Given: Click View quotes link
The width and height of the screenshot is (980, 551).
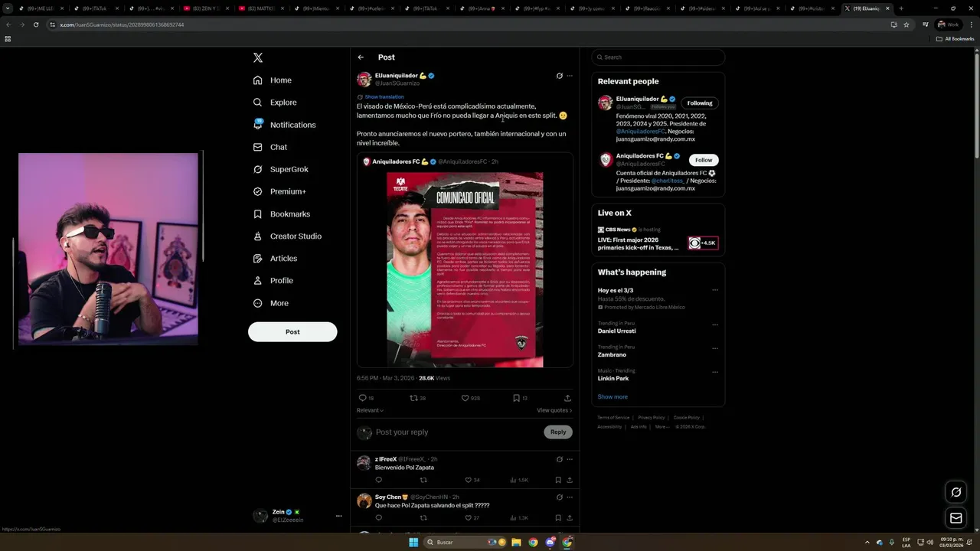Looking at the screenshot, I should (x=554, y=410).
